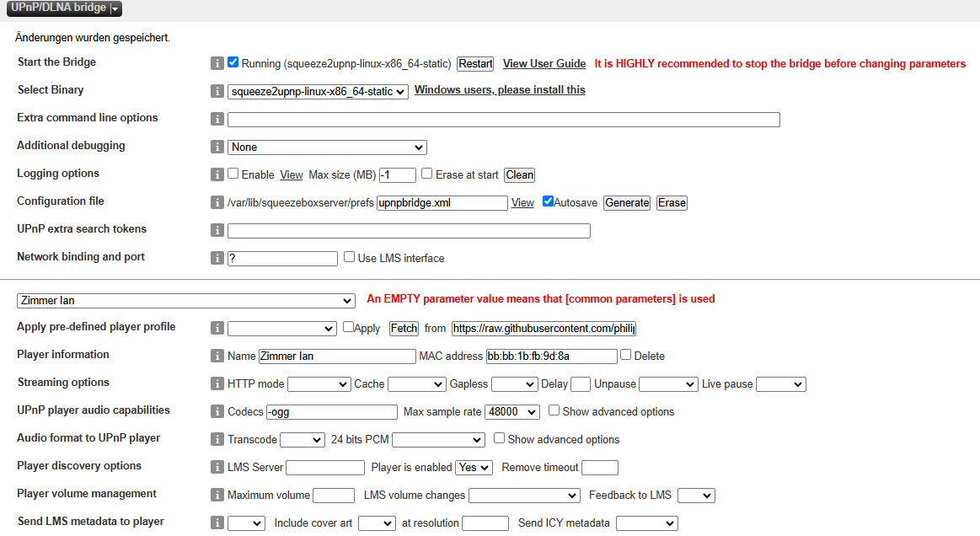Viewport: 980px width, 536px height.
Task: Show advanced options for Audio format row
Action: tap(500, 437)
